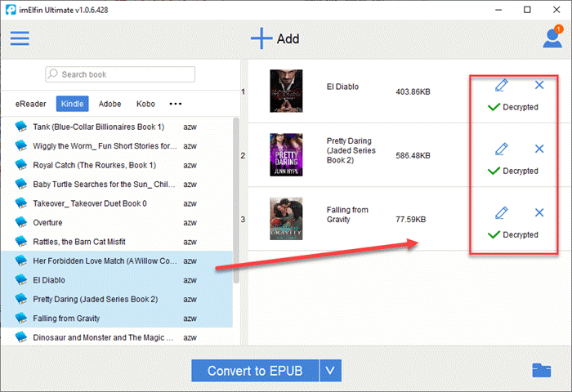Image resolution: width=572 pixels, height=392 pixels.
Task: Click book icon beside Rattles, the Barn Cat
Action: coord(21,242)
